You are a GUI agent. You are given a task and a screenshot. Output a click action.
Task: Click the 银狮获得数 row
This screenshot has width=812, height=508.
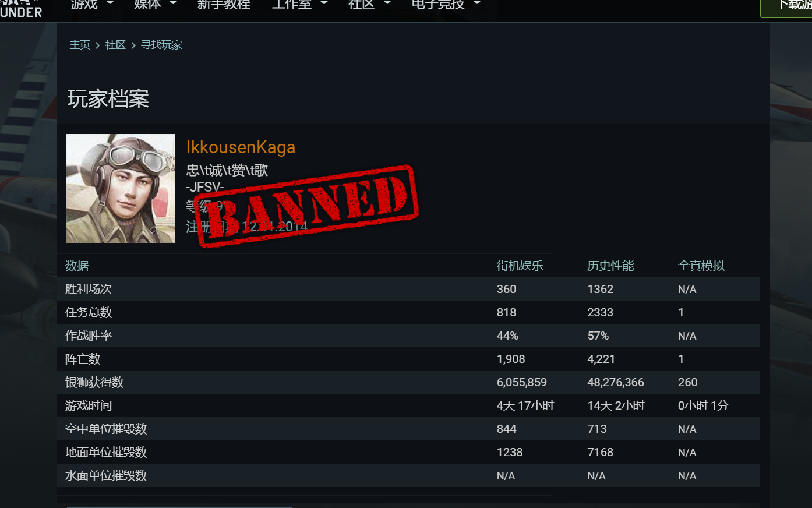[408, 382]
